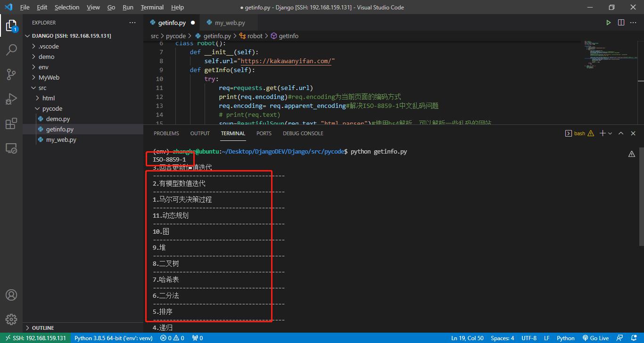Screen dimensions: 644x343
Task: Click robot class in breadcrumb
Action: 251,36
